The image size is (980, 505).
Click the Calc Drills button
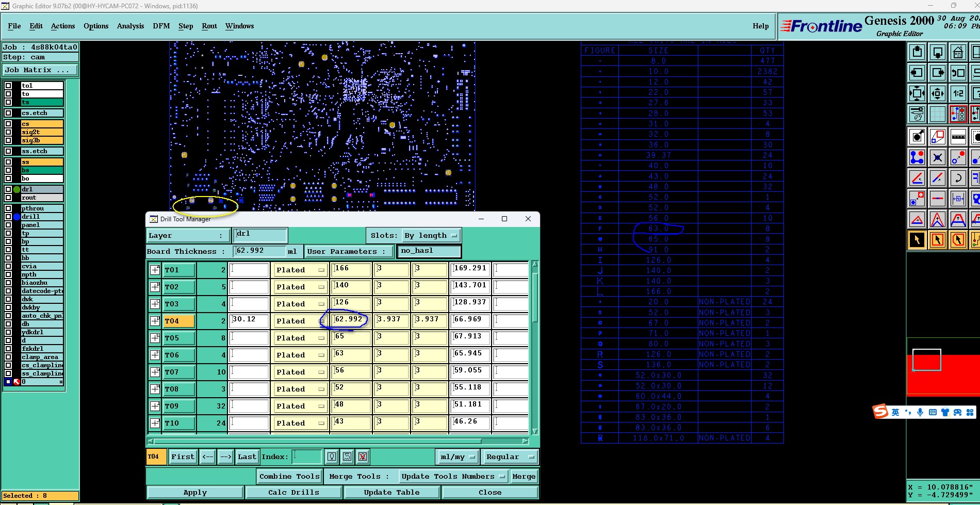pos(293,493)
